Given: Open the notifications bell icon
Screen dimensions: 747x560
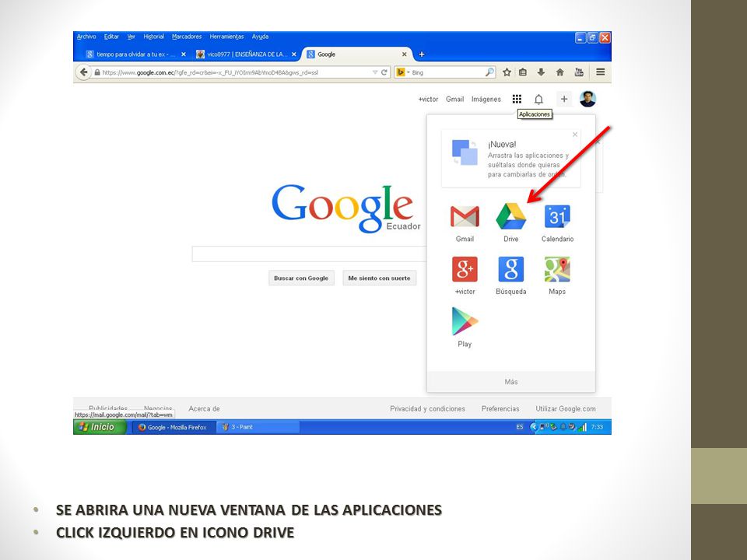Looking at the screenshot, I should click(x=538, y=99).
